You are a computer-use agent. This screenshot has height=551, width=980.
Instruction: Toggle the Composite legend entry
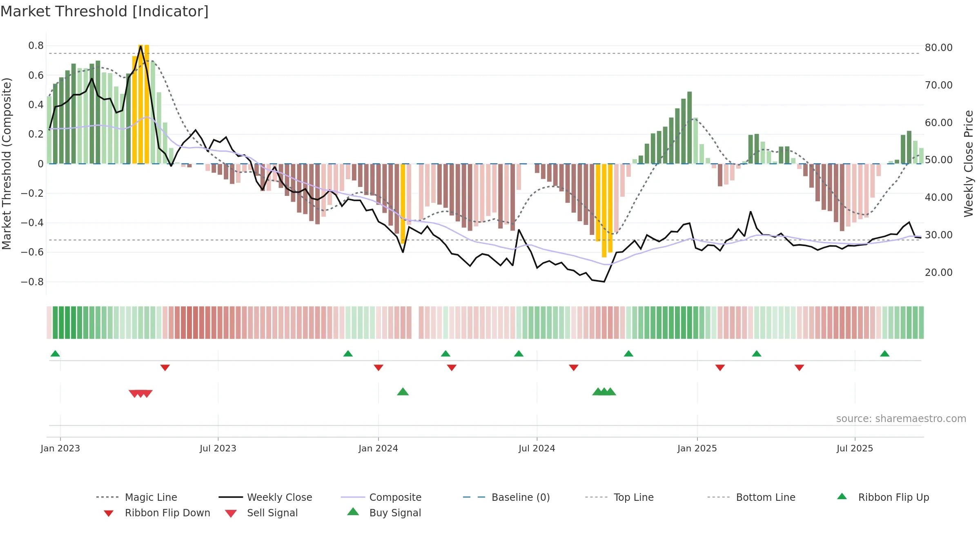(x=381, y=497)
